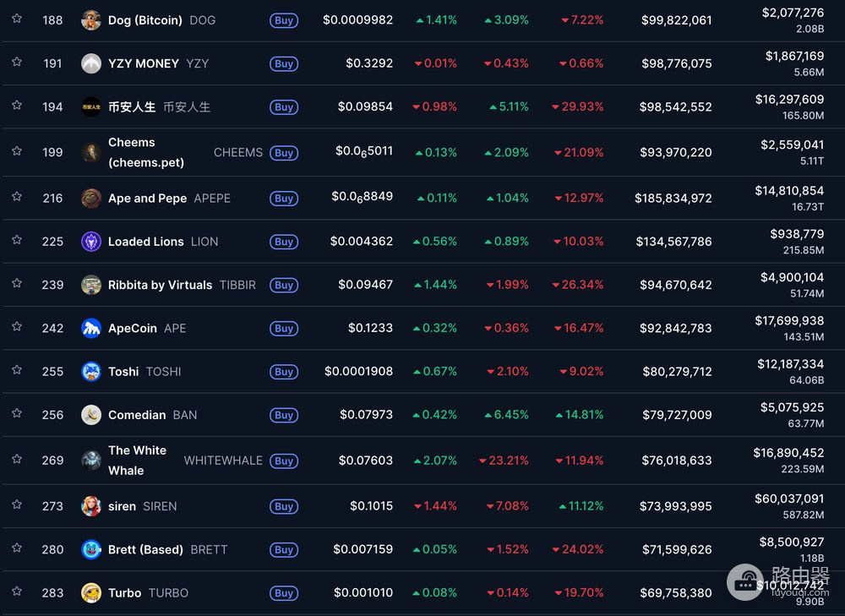845x616 pixels.
Task: Click the Brett (Based) coin logo
Action: (x=91, y=550)
